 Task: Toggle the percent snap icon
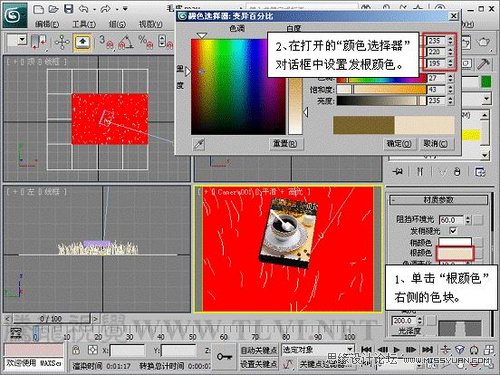(146, 42)
